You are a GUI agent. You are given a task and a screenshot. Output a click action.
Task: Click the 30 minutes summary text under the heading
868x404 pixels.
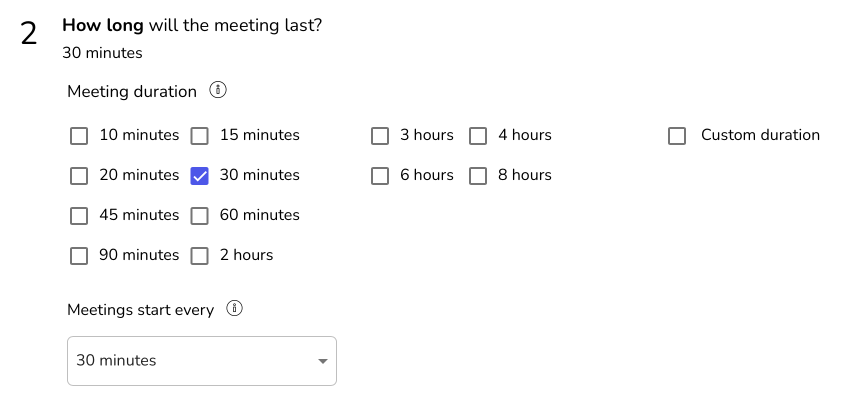pos(102,52)
